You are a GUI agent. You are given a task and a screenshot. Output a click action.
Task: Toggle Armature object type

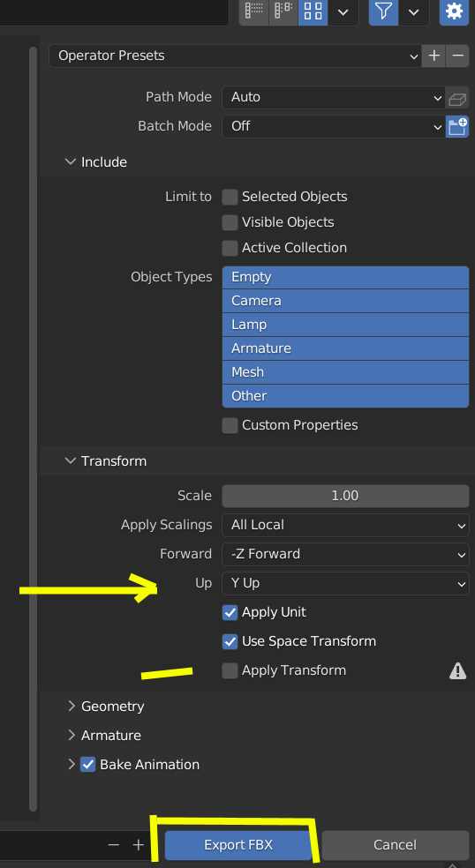[x=345, y=348]
